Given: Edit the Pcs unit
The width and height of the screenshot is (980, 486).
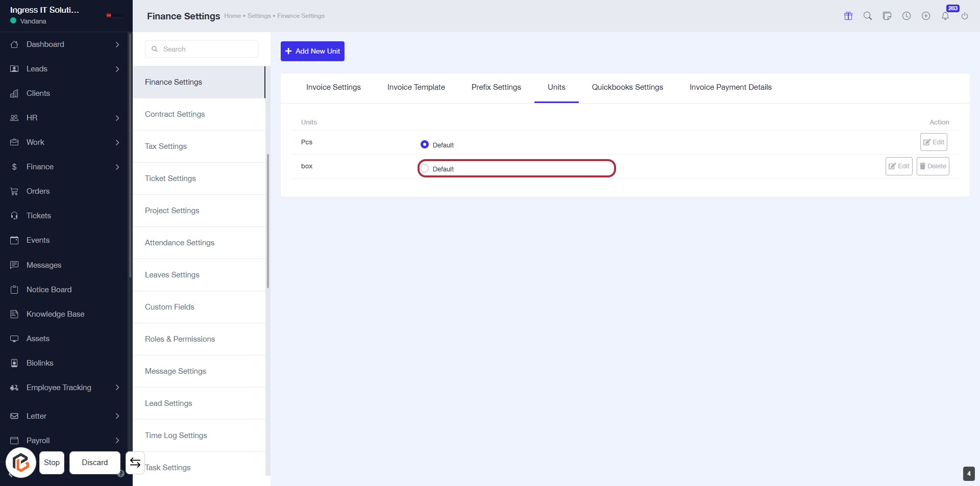Looking at the screenshot, I should [x=934, y=142].
